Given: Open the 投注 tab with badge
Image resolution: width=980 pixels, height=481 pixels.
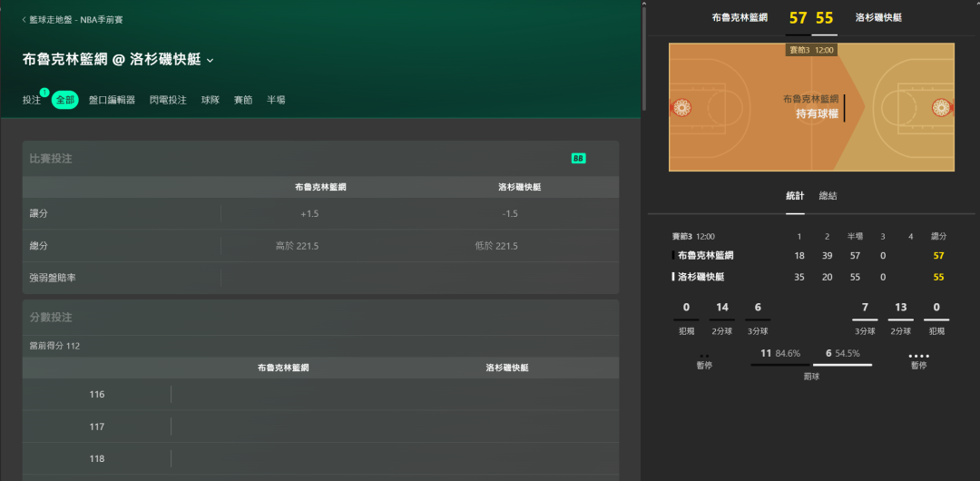Looking at the screenshot, I should click(32, 100).
